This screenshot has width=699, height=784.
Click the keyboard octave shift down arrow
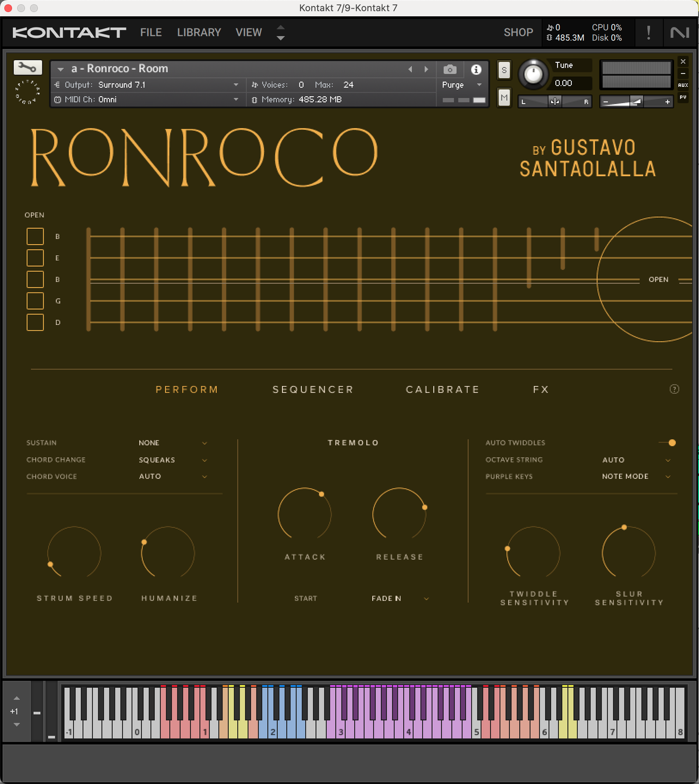click(17, 725)
